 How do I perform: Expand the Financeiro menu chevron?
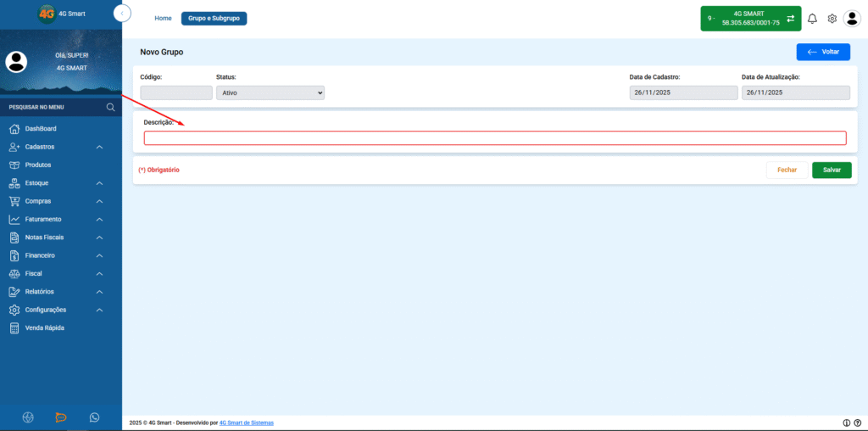tap(100, 255)
